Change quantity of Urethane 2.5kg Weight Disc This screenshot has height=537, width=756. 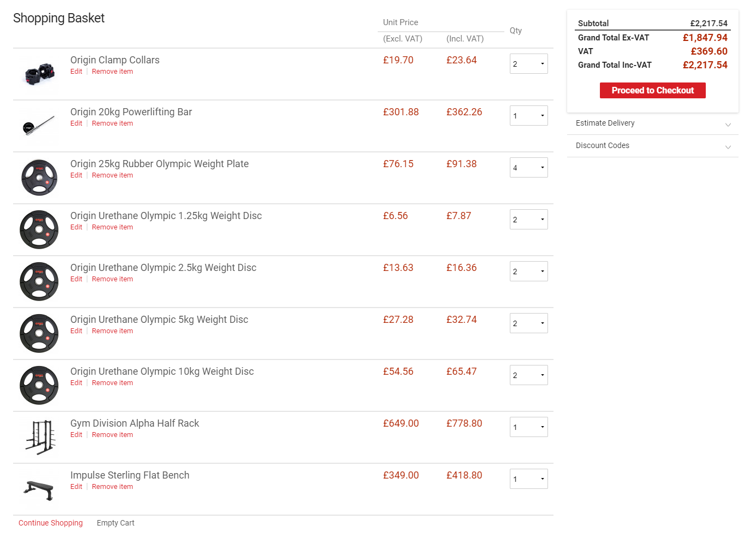pos(528,272)
